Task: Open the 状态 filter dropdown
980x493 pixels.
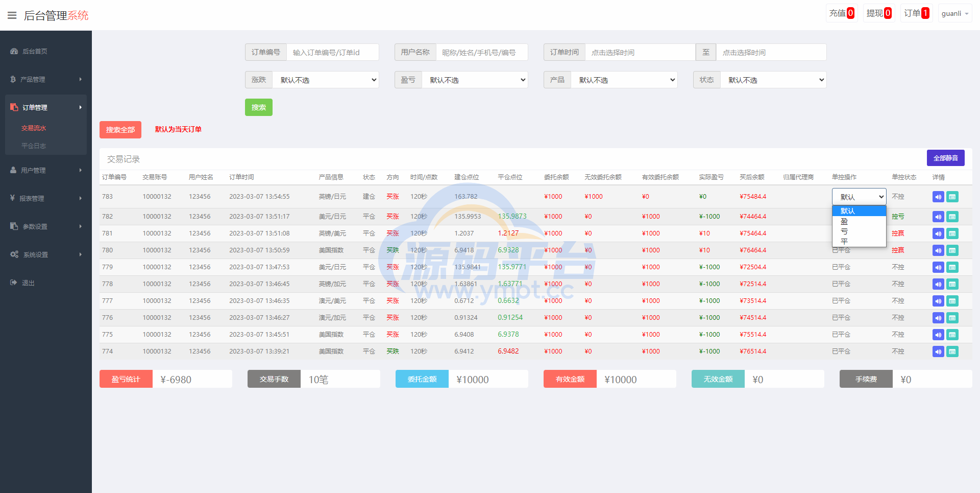Action: (773, 80)
